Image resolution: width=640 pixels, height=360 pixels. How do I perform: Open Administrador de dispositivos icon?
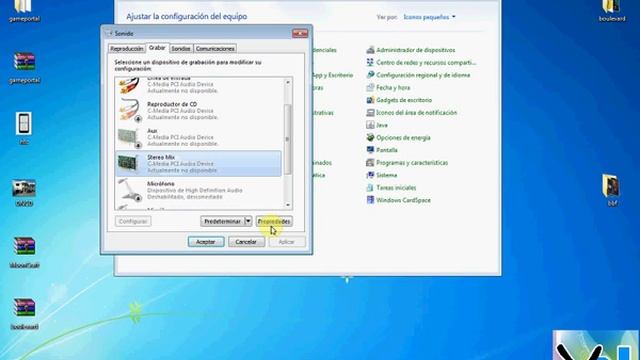(x=370, y=50)
